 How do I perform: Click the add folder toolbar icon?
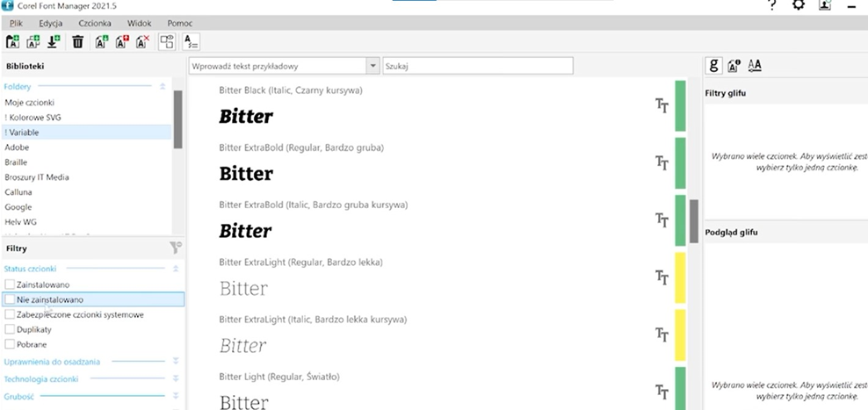pyautogui.click(x=12, y=41)
